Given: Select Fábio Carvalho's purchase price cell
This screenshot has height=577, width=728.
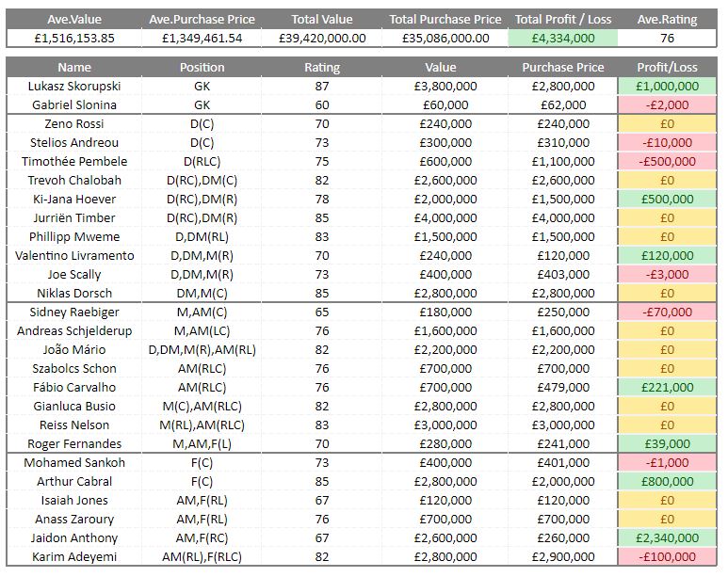Looking at the screenshot, I should click(563, 387).
